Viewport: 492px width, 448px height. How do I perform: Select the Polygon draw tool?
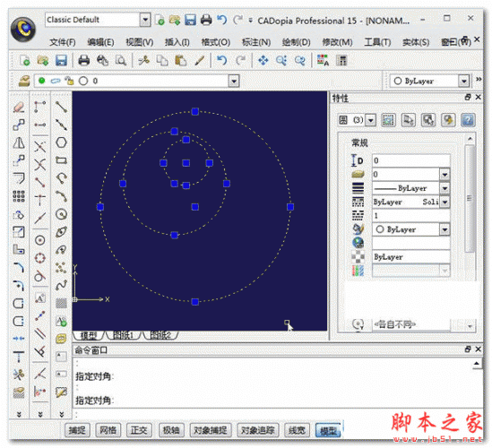coord(61,142)
